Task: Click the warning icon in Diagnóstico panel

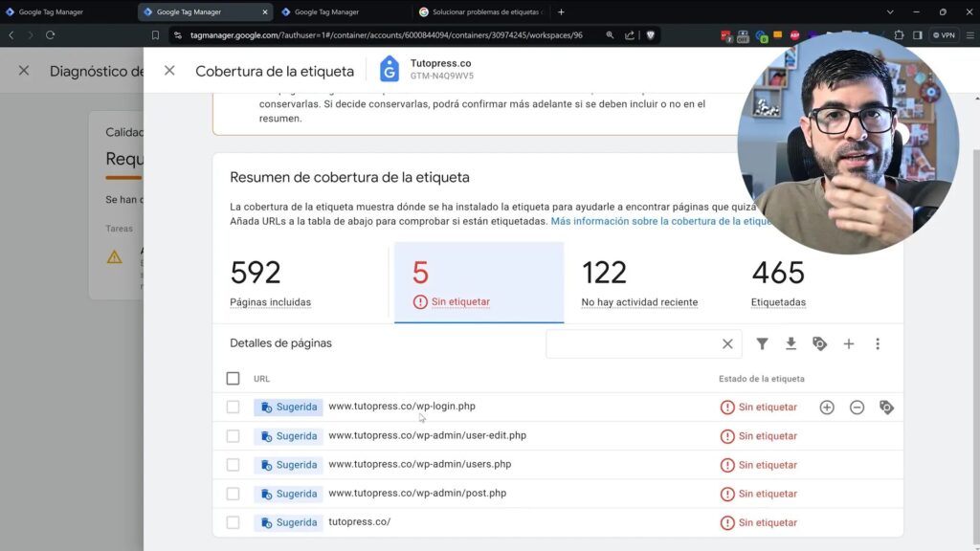Action: pyautogui.click(x=115, y=256)
